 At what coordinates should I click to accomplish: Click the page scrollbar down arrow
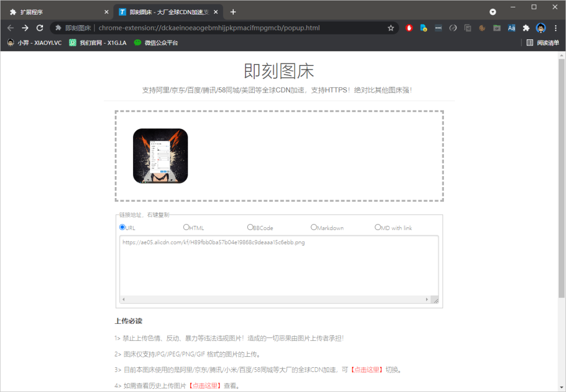point(561,388)
